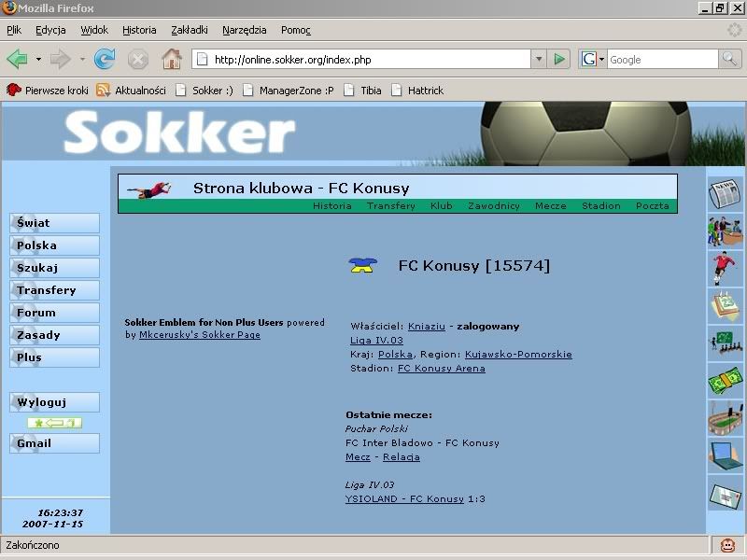Image resolution: width=747 pixels, height=560 pixels.
Task: Switch to the Zawodnicy tab
Action: (494, 205)
